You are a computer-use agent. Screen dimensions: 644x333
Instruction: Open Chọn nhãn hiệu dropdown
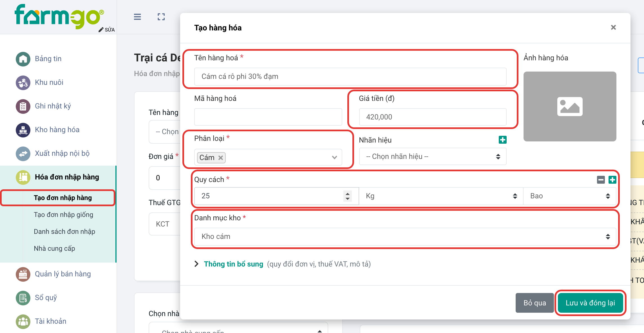coord(433,156)
